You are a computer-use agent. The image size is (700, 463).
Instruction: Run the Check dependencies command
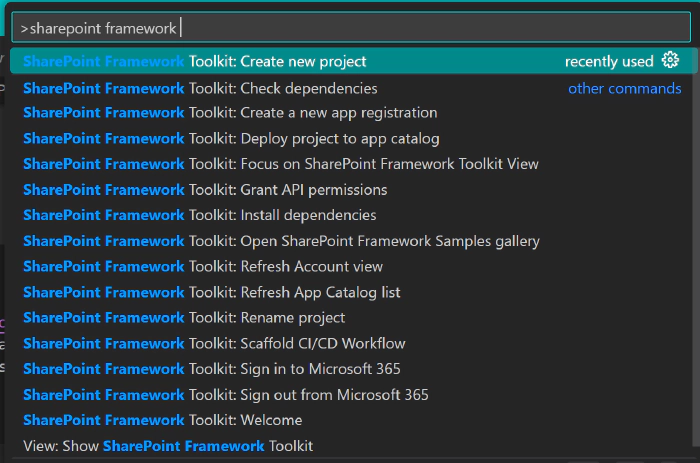200,88
